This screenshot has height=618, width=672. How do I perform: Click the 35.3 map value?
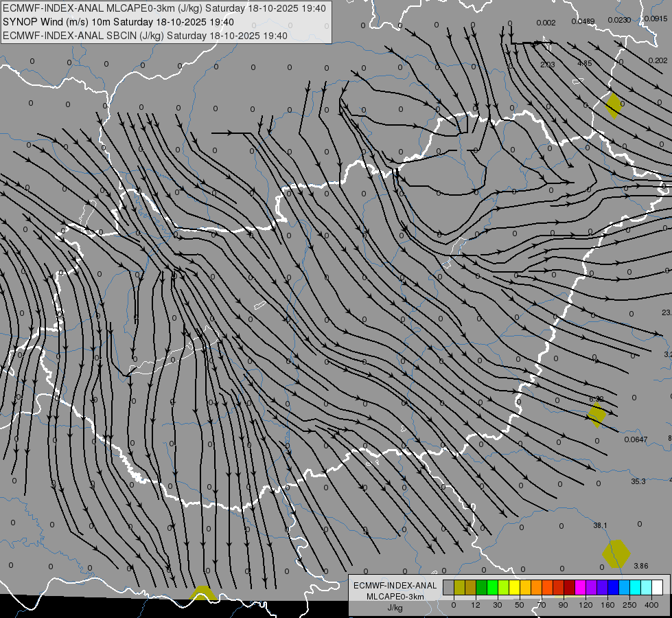tap(638, 481)
